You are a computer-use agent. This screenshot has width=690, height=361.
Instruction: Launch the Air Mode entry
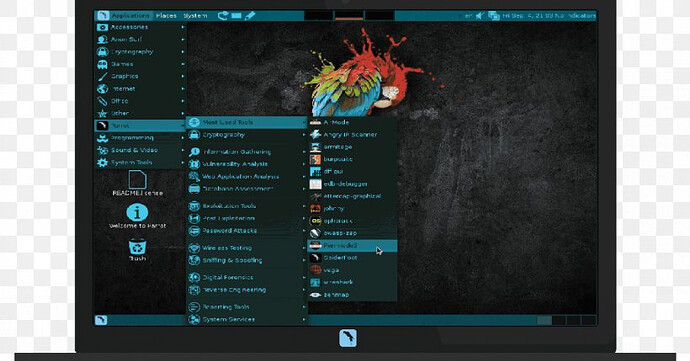pos(352,122)
